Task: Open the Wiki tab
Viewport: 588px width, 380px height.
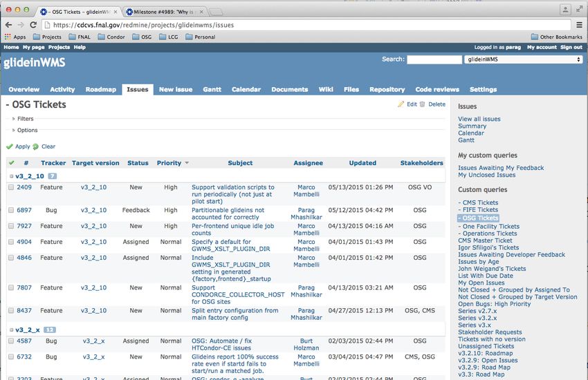Action: pos(326,90)
